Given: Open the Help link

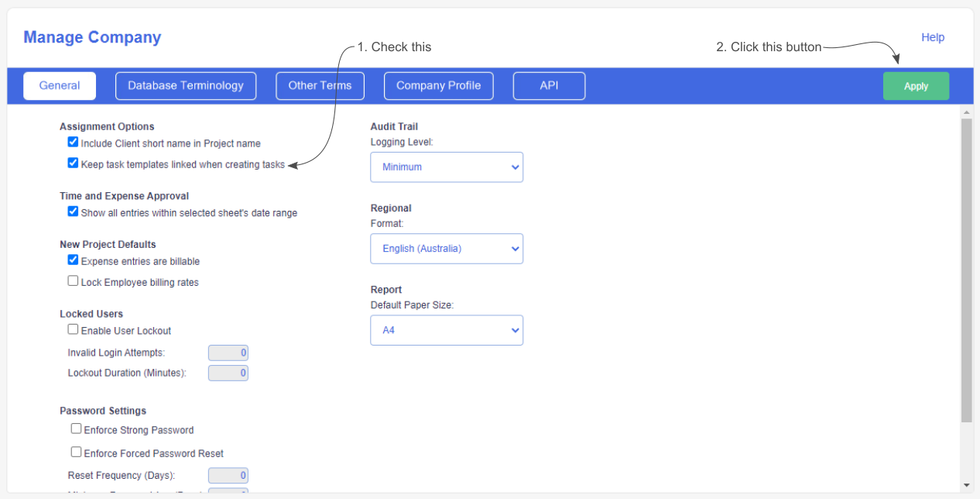Looking at the screenshot, I should tap(933, 37).
